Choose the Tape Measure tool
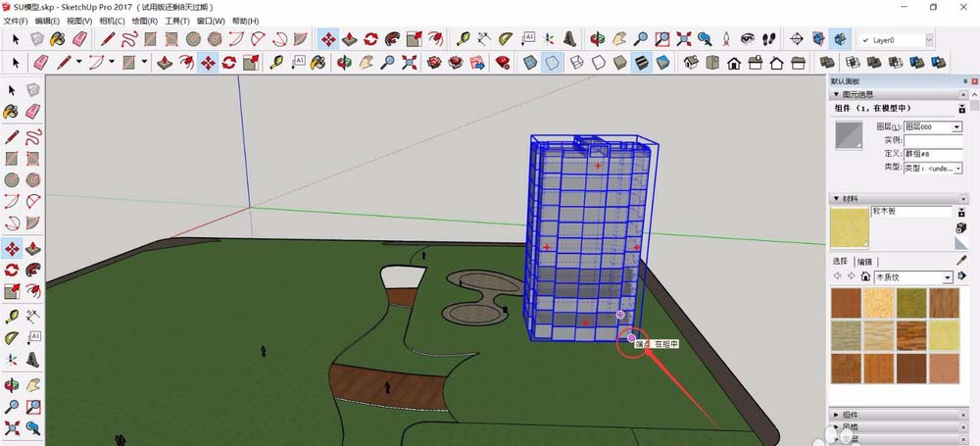Image resolution: width=980 pixels, height=446 pixels. pos(462,39)
